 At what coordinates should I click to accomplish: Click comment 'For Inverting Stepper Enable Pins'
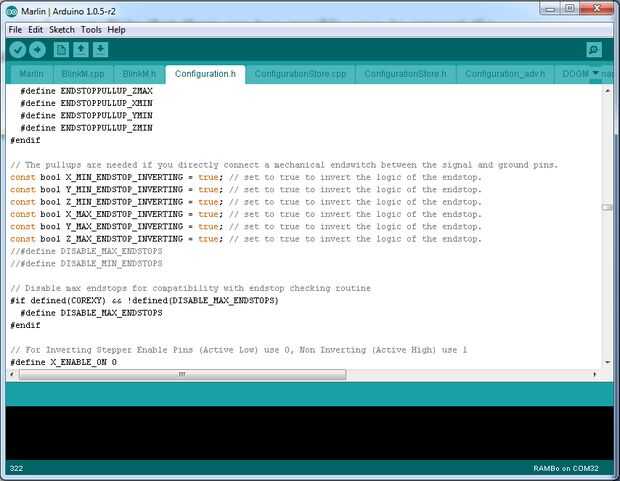(238, 350)
